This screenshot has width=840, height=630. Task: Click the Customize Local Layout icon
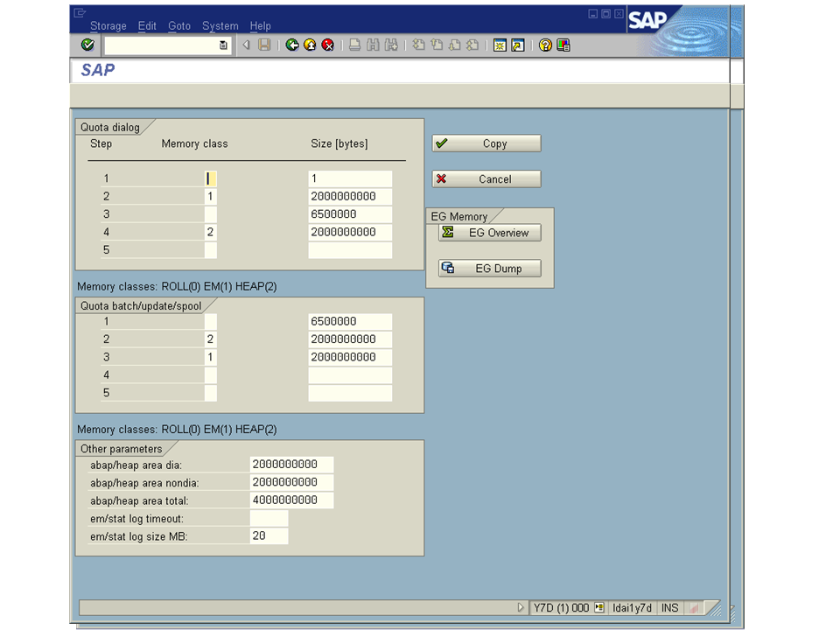[563, 45]
